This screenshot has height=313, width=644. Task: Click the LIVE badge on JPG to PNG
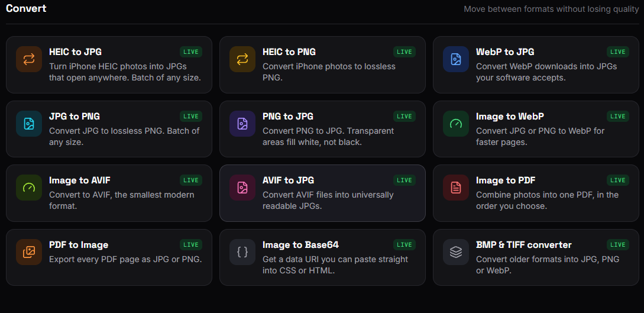(x=191, y=116)
